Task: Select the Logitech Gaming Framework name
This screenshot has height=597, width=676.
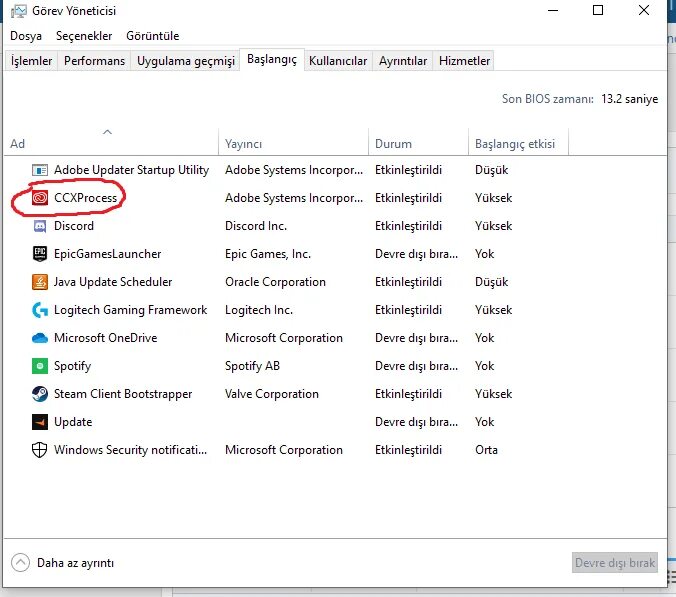Action: [131, 310]
